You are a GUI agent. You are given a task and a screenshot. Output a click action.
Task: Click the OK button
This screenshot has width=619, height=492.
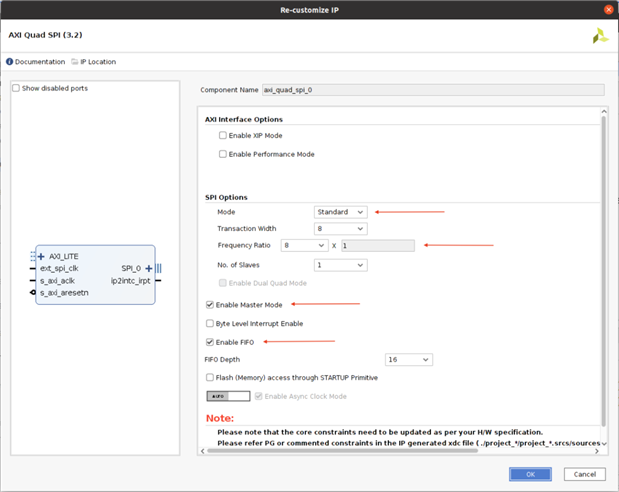[x=531, y=474]
